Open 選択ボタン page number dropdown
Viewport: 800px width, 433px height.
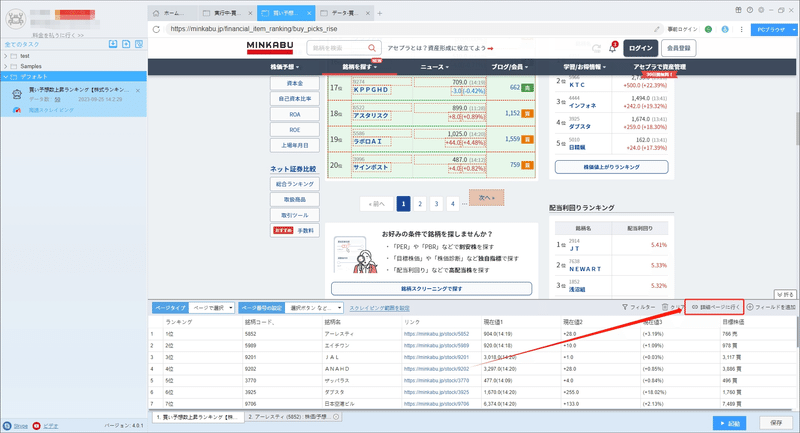click(314, 308)
